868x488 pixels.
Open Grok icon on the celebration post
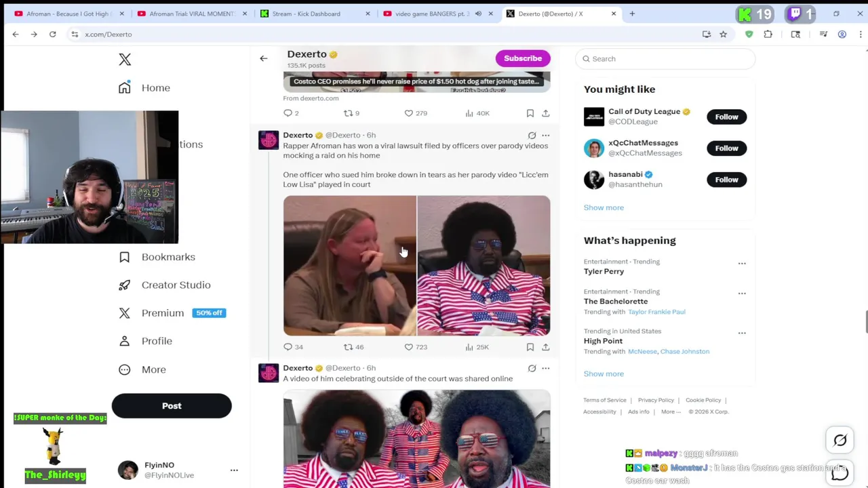(x=532, y=369)
